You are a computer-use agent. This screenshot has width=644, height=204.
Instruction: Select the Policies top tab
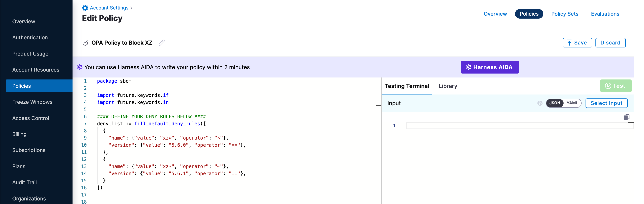pos(529,14)
